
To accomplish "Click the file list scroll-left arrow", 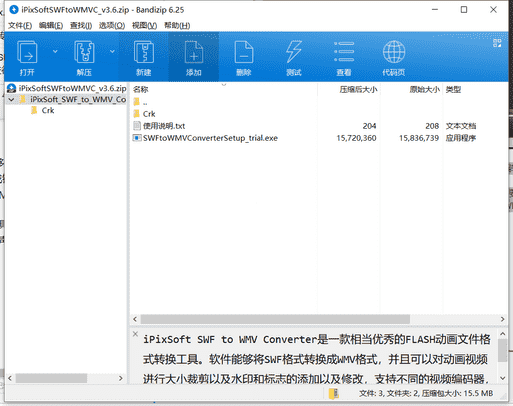I will pos(135,319).
